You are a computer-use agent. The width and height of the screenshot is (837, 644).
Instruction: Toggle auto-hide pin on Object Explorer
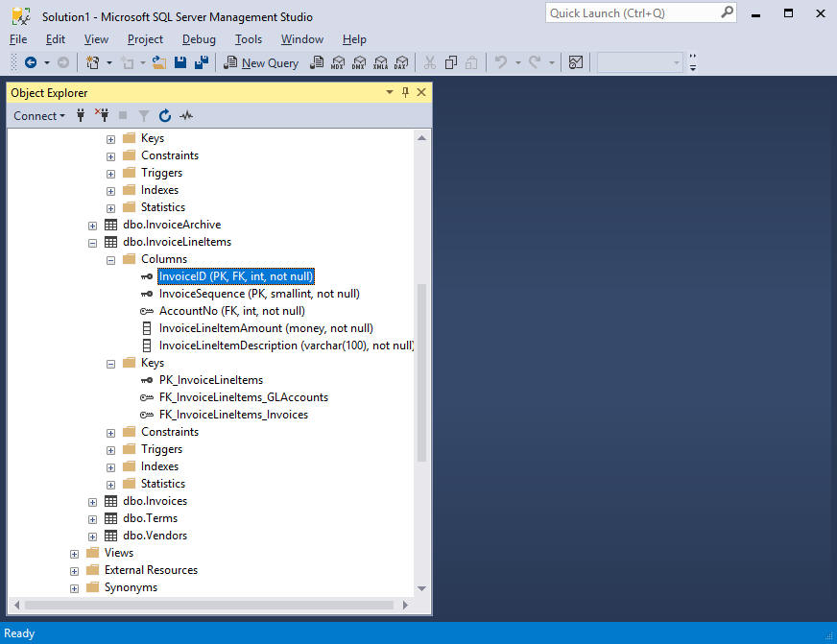click(x=405, y=92)
